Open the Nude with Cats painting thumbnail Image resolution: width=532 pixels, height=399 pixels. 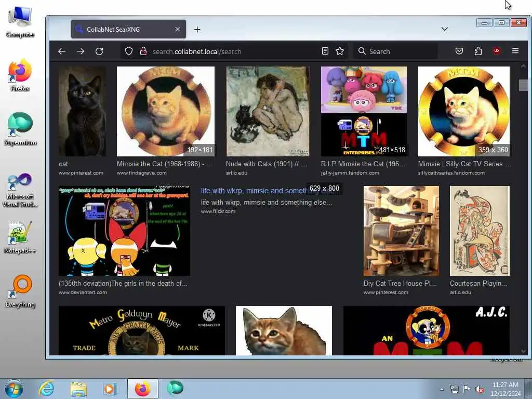point(268,111)
